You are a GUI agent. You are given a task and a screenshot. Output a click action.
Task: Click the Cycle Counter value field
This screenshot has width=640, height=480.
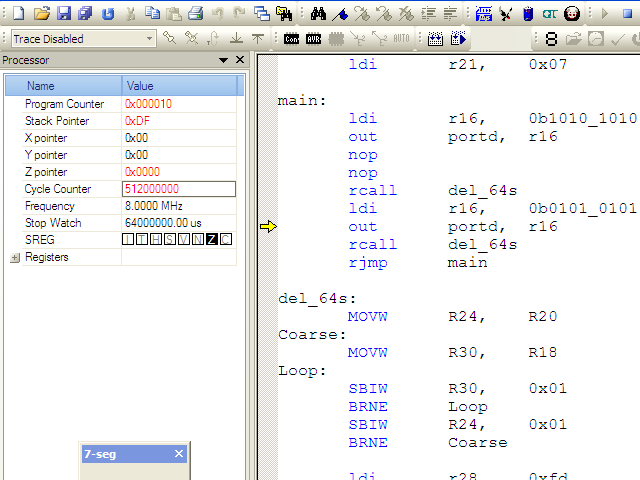pos(178,189)
